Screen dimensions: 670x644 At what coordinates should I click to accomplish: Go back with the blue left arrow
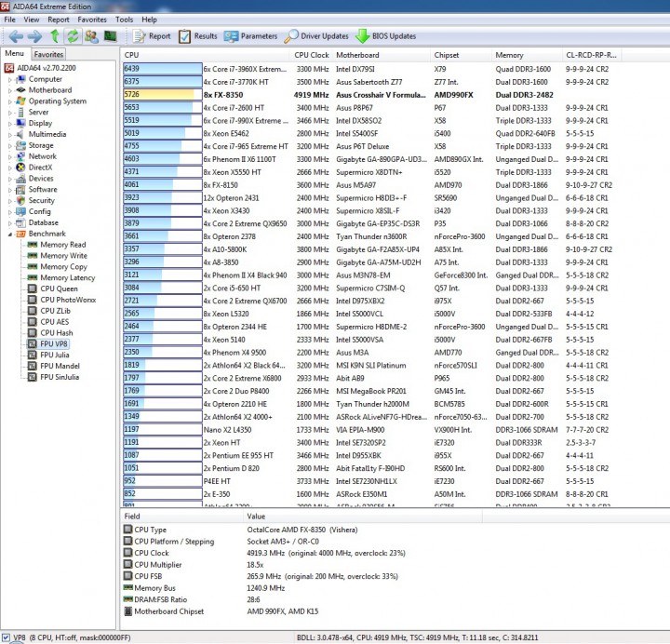pos(16,36)
